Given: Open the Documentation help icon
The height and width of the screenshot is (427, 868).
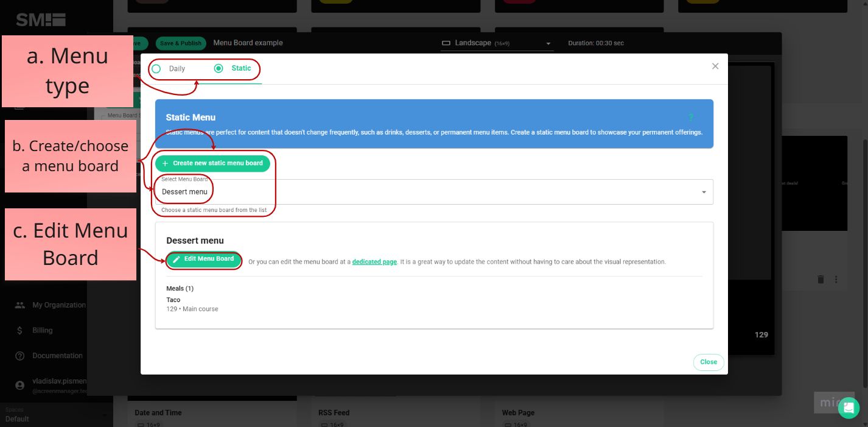Looking at the screenshot, I should tap(21, 355).
